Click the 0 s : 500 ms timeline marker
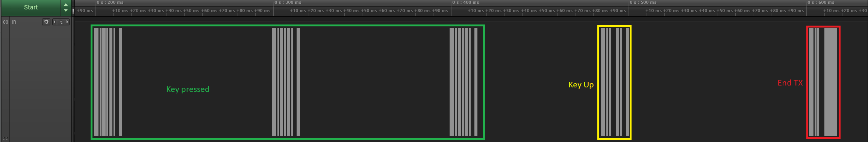 click(x=643, y=2)
